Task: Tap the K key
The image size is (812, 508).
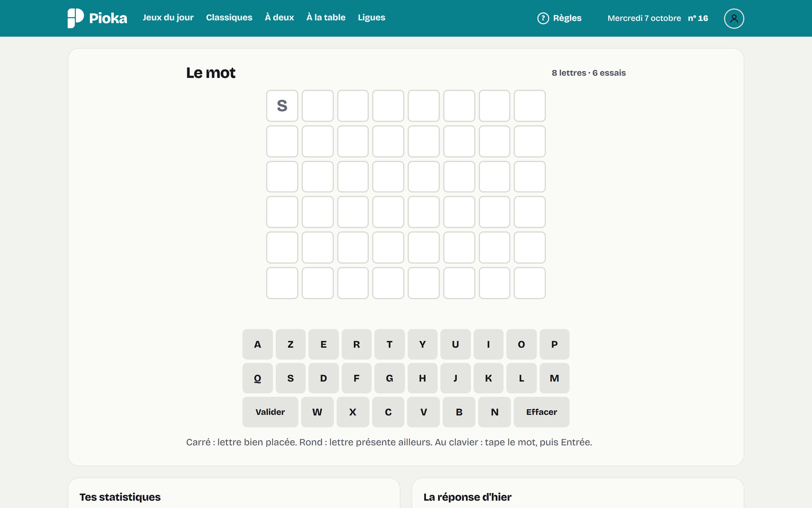Action: pos(488,378)
